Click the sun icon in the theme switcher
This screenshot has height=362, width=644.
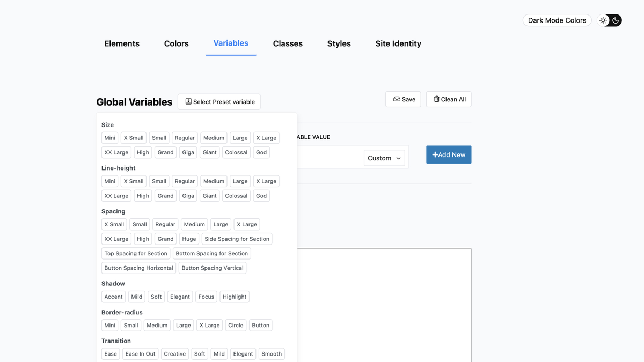tap(603, 20)
